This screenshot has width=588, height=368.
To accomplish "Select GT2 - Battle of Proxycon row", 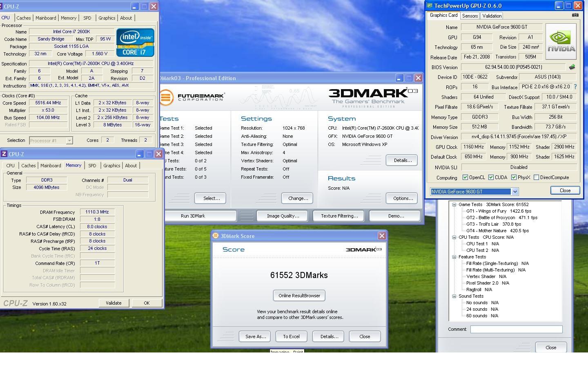I will pos(502,218).
